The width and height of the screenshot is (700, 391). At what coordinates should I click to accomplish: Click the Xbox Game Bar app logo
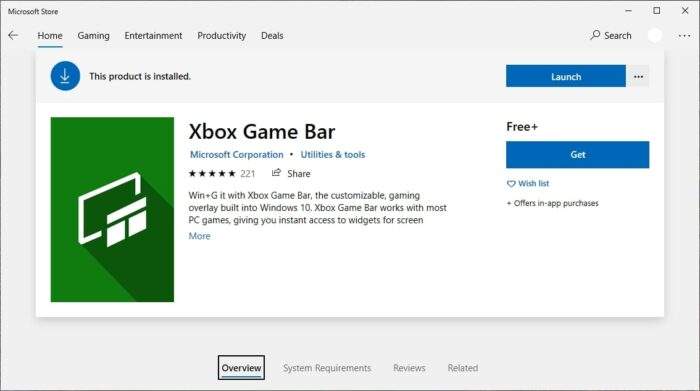point(112,209)
